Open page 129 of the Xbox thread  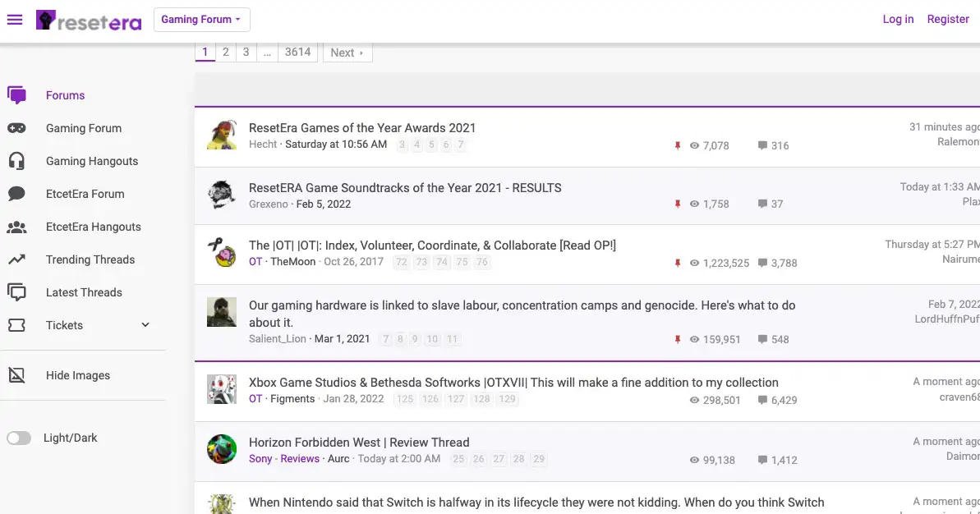pyautogui.click(x=507, y=399)
